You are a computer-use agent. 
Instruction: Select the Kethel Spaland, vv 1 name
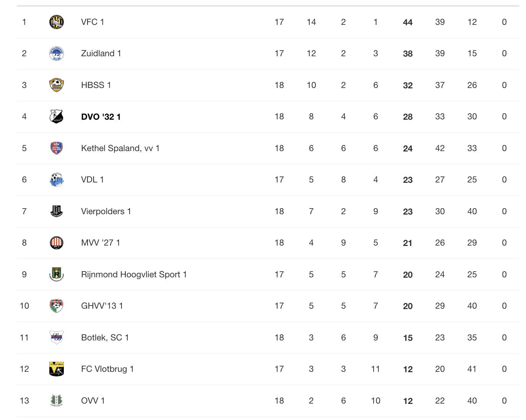[120, 148]
